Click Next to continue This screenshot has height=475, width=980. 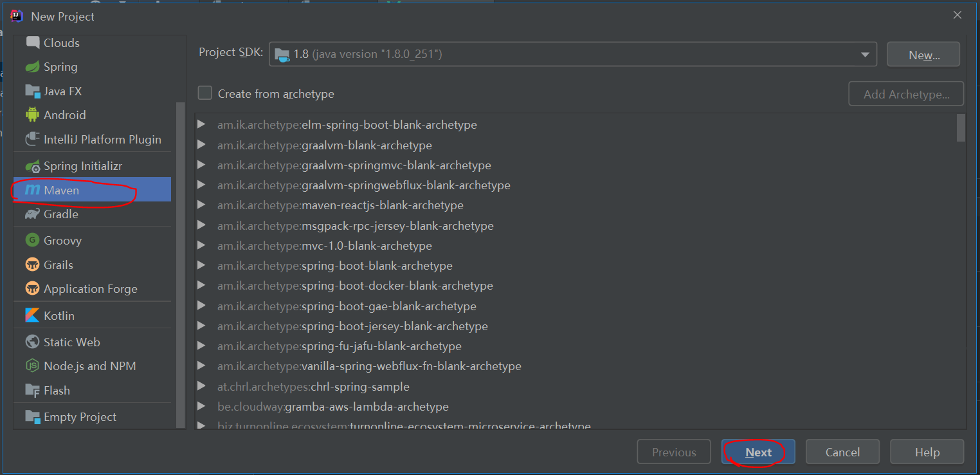[x=758, y=452]
